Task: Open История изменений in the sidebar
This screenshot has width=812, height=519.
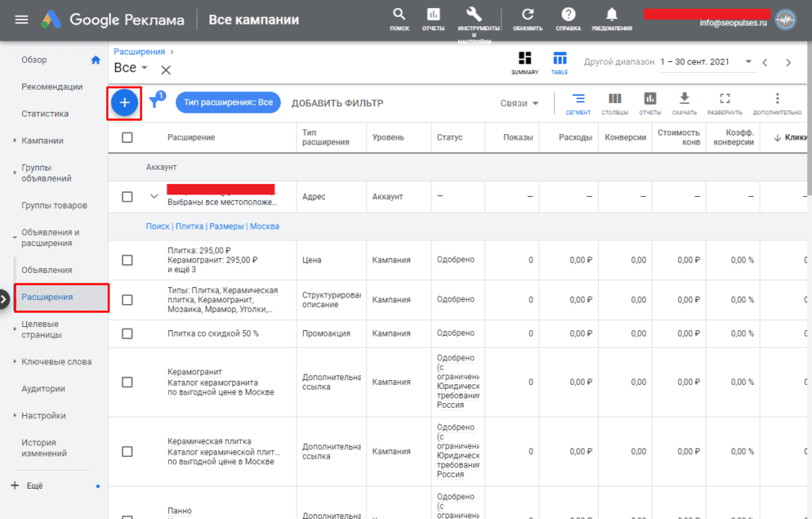Action: [44, 448]
